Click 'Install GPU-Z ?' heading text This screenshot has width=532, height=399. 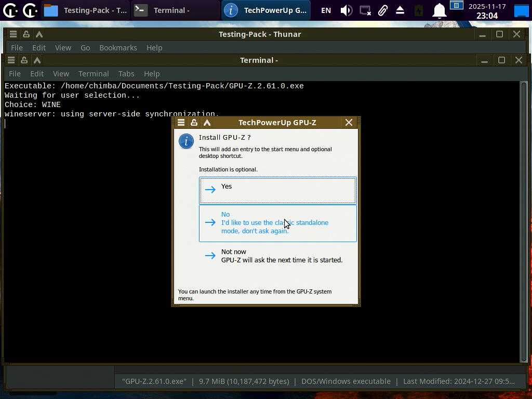(224, 137)
